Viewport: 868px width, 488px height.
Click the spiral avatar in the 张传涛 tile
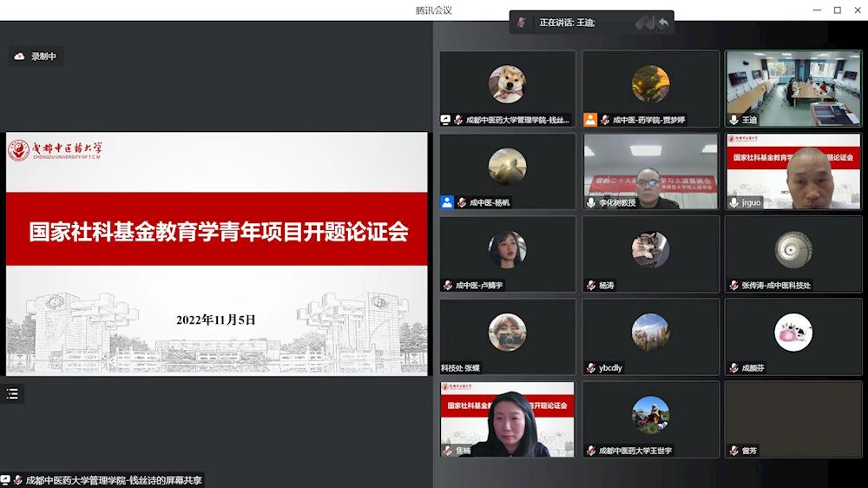[793, 249]
